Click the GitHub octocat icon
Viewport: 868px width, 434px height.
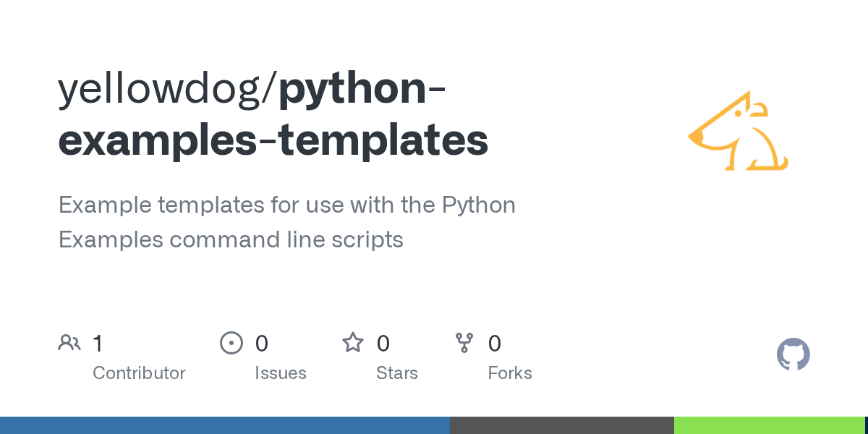[x=793, y=355]
